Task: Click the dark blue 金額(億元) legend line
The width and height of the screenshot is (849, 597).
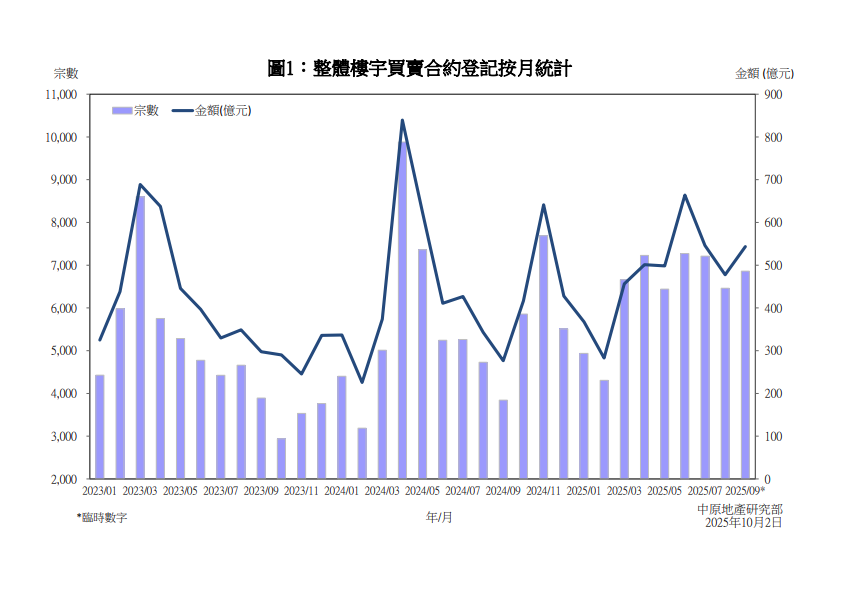Action: click(x=182, y=111)
